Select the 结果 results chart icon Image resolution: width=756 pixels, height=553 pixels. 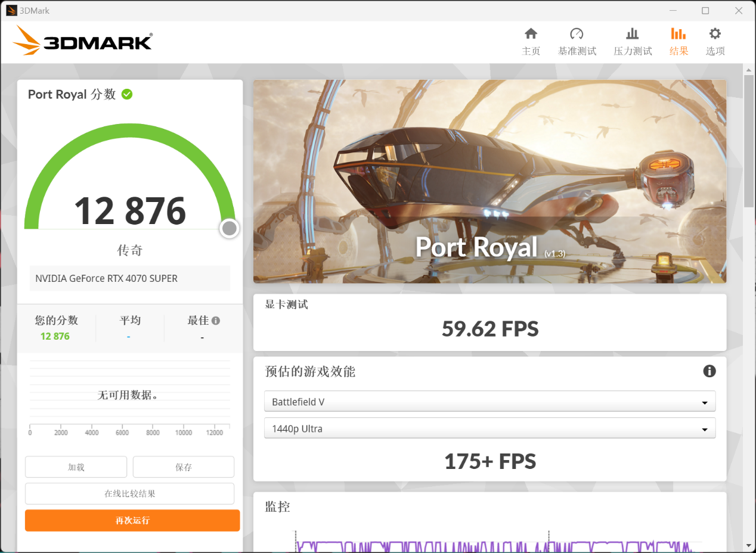click(x=678, y=34)
